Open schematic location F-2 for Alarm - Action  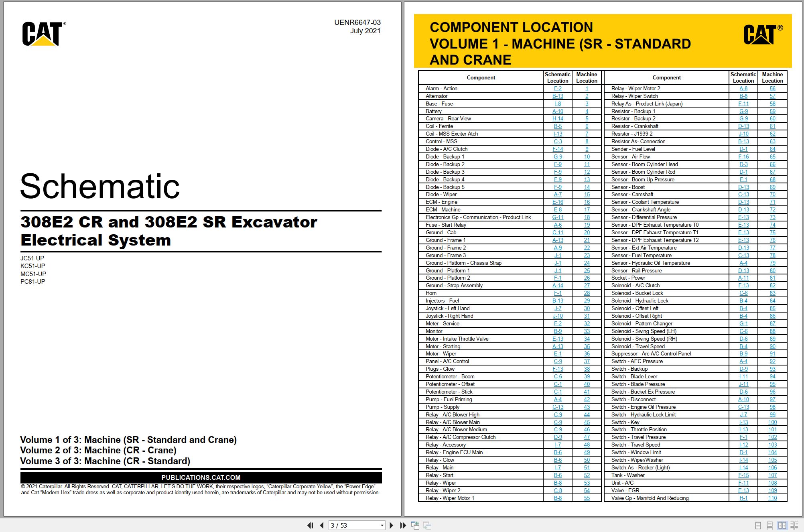click(558, 88)
